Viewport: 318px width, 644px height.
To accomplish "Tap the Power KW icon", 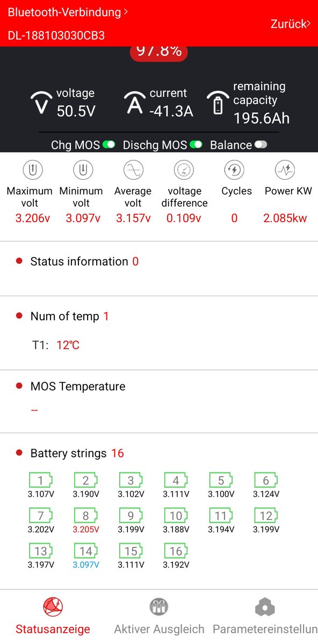I will point(285,171).
